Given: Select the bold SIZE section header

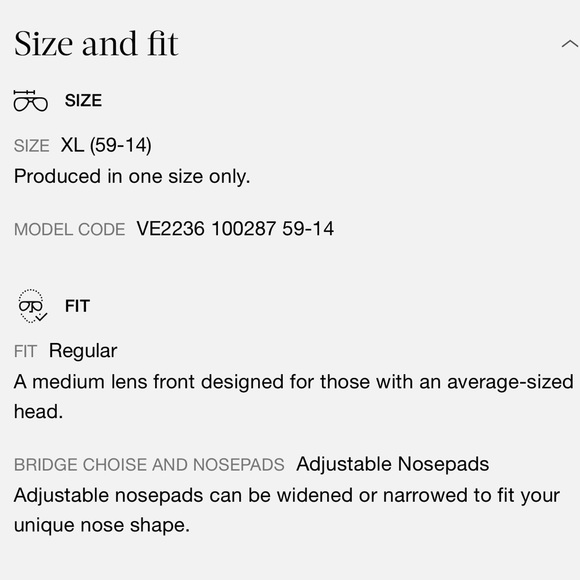Looking at the screenshot, I should pyautogui.click(x=83, y=101).
